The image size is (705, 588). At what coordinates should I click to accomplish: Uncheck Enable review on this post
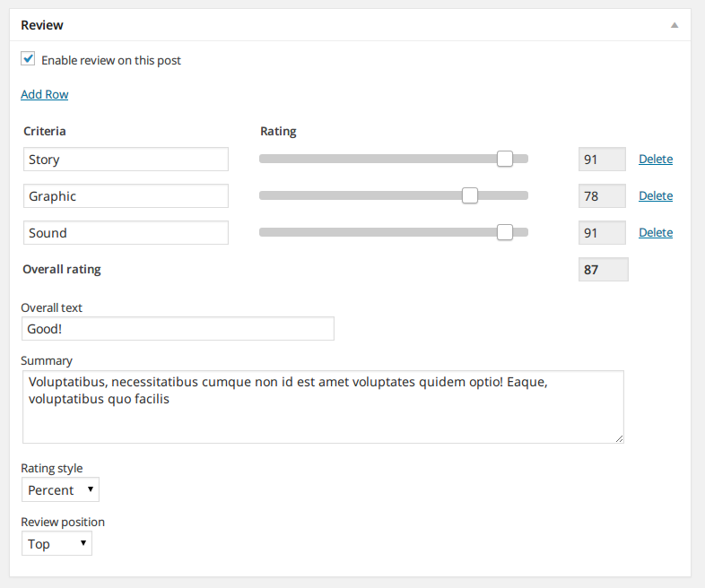[x=28, y=59]
